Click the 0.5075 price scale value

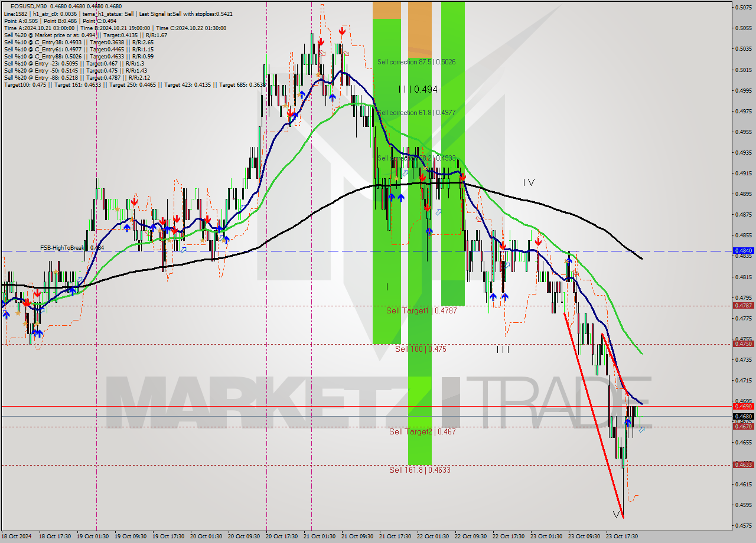click(743, 8)
